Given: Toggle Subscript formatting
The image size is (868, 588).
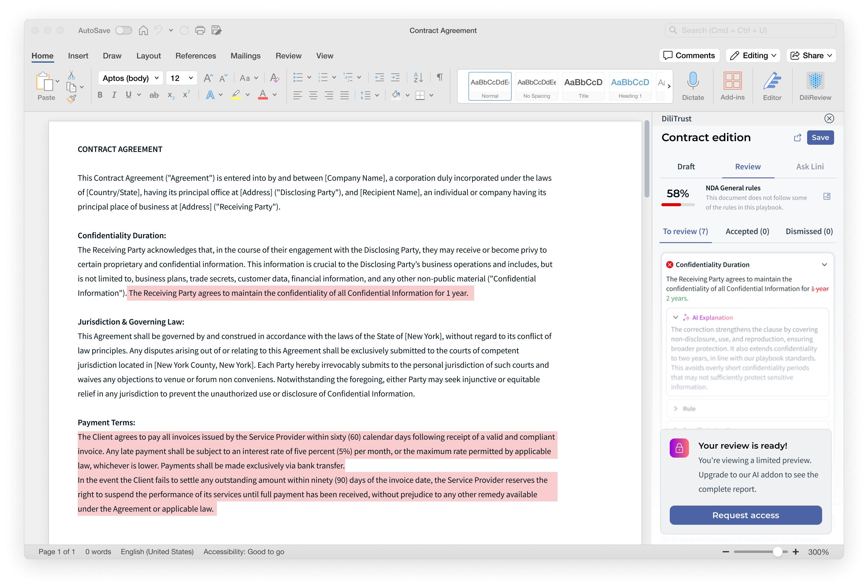Looking at the screenshot, I should [171, 96].
